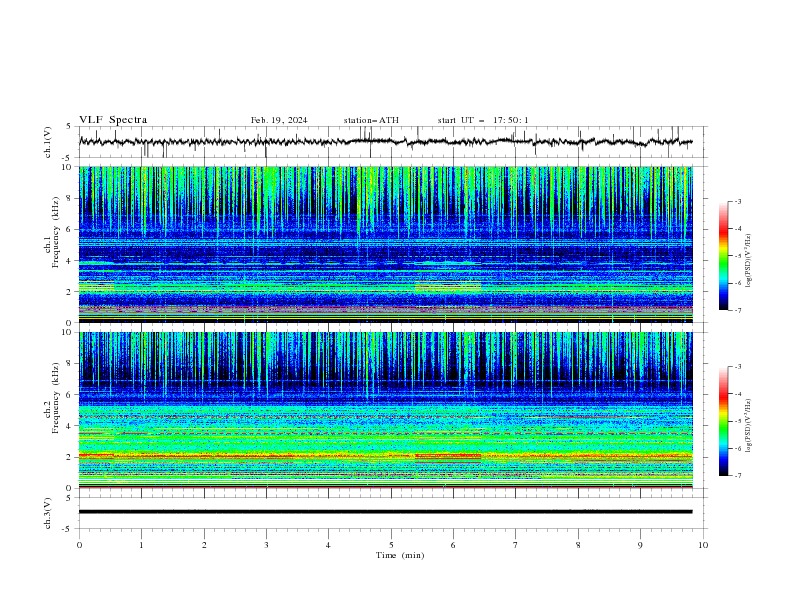
Task: Click time axis tick label "9"
Action: coord(640,545)
